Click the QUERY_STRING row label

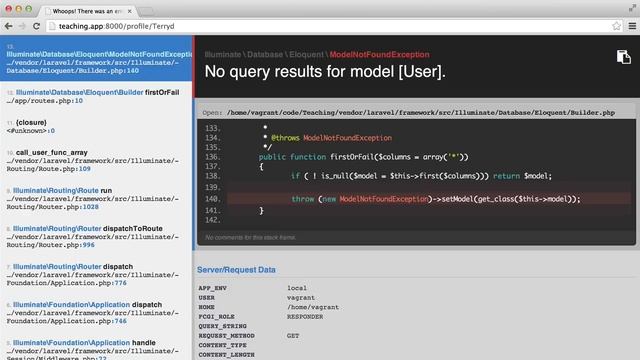click(222, 326)
